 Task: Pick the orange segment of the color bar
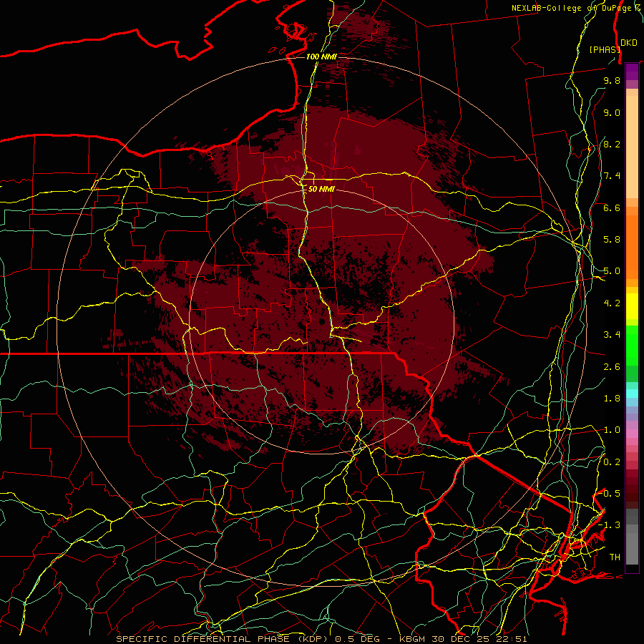(632, 246)
